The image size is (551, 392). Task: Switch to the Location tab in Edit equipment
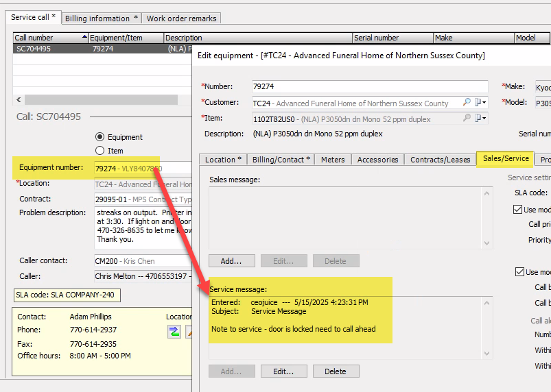coord(223,160)
